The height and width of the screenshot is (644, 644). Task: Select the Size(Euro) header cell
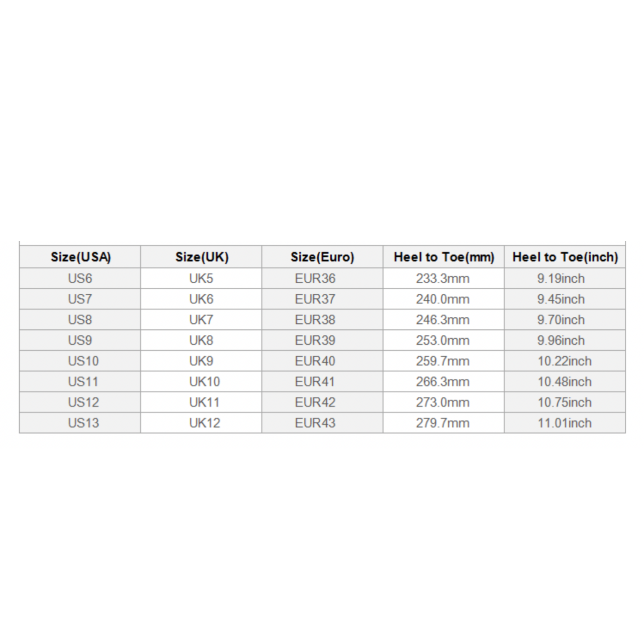[x=322, y=257]
